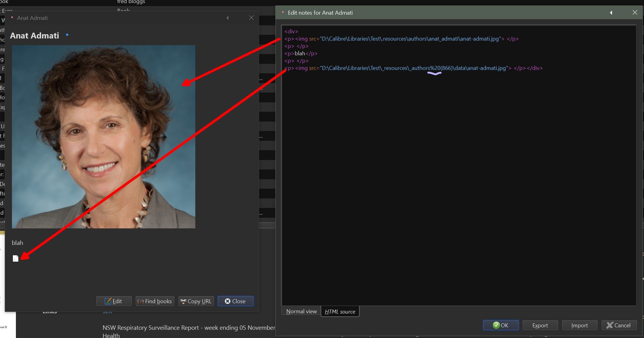This screenshot has height=338, width=644.
Task: Click the triangle arrow in the Edit notes title bar
Action: coord(611,13)
